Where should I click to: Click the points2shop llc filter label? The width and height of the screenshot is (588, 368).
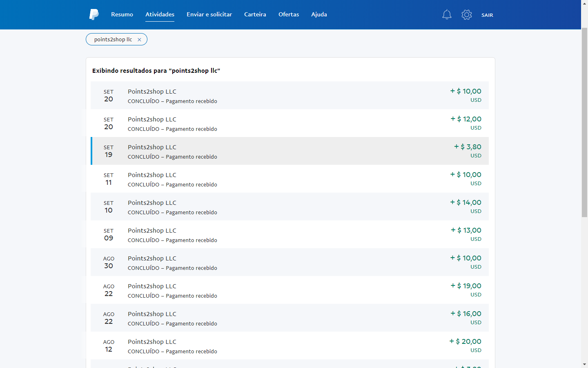click(113, 40)
